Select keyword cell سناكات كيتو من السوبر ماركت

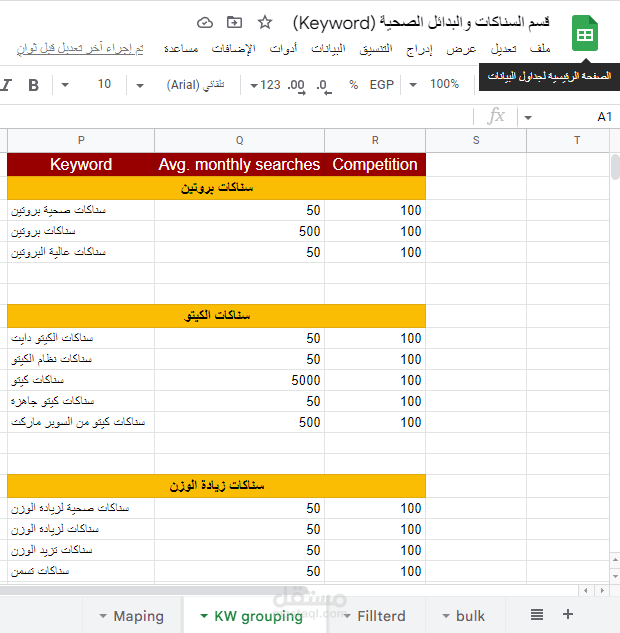(x=81, y=422)
